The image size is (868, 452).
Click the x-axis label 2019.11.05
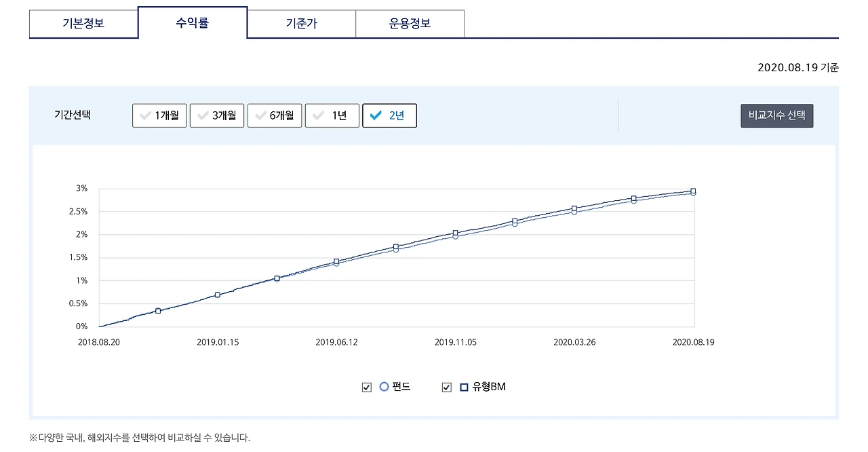tap(456, 342)
